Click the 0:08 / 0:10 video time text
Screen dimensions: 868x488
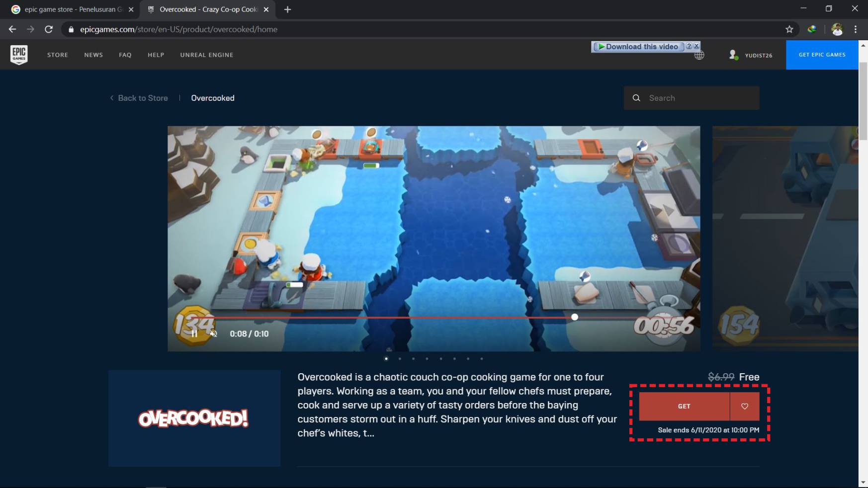[249, 334]
